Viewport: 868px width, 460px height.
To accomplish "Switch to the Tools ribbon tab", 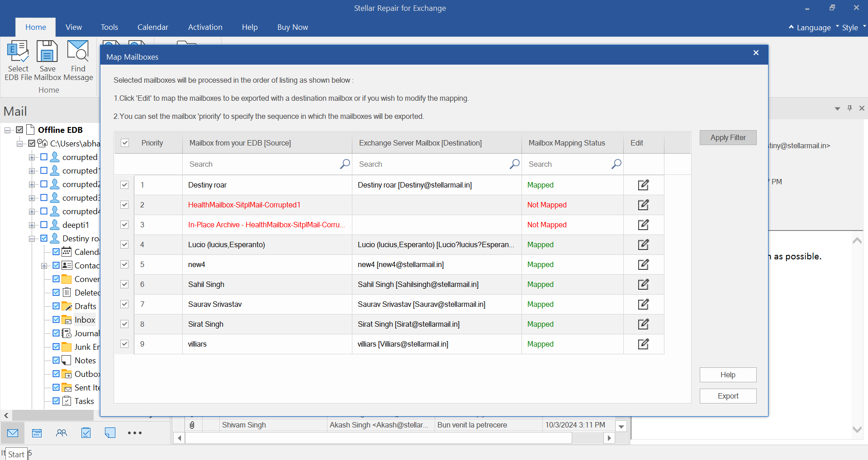I will click(109, 27).
